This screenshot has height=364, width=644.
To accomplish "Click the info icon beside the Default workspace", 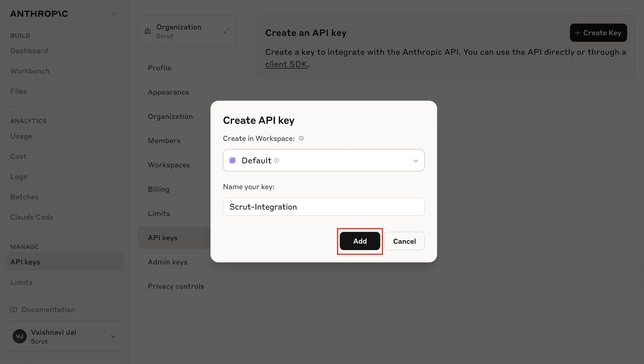I will (x=276, y=161).
